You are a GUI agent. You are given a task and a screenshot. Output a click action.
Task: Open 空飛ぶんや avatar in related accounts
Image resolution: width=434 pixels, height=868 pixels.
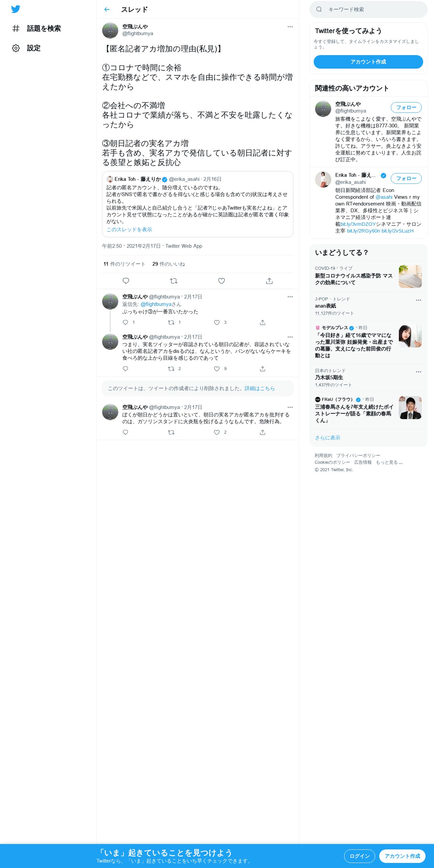[323, 109]
